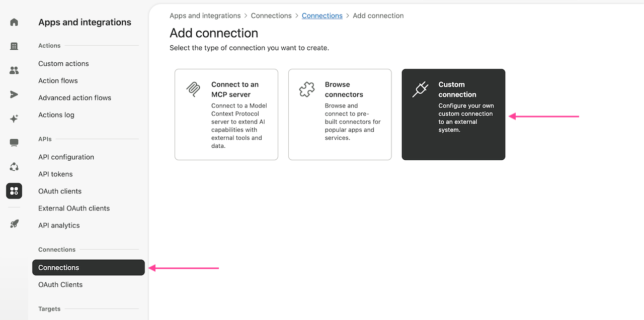Click the Targets section label

tap(49, 309)
